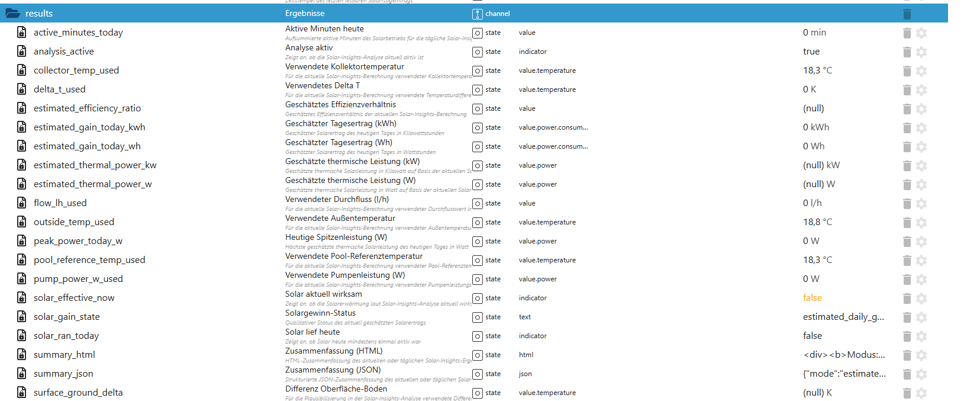The height and width of the screenshot is (401, 980).
Task: Open settings gear for flow_lh_used
Action: point(921,204)
